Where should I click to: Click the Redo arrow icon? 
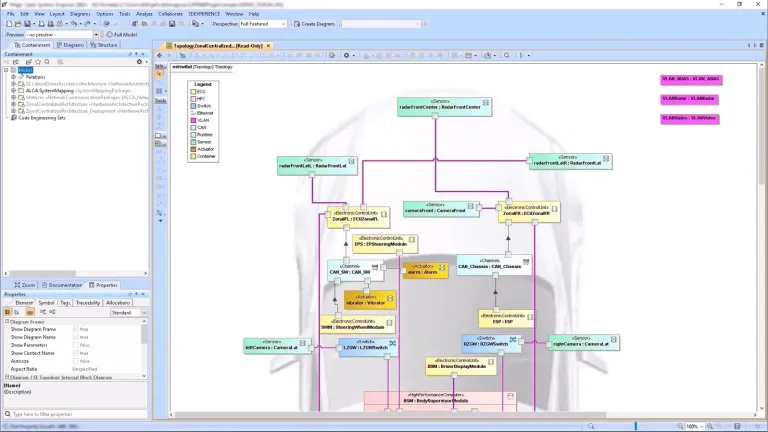coord(87,24)
